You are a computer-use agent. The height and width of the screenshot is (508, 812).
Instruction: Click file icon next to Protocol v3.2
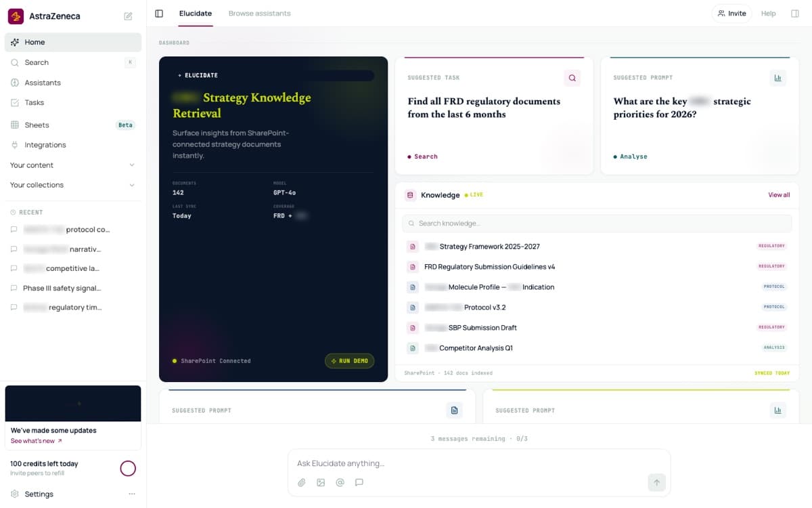pyautogui.click(x=413, y=308)
